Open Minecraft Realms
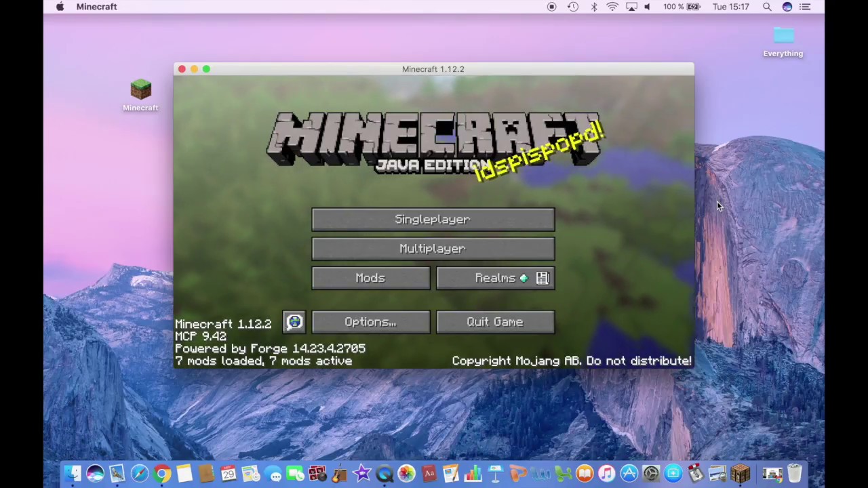This screenshot has width=868, height=488. click(x=495, y=278)
